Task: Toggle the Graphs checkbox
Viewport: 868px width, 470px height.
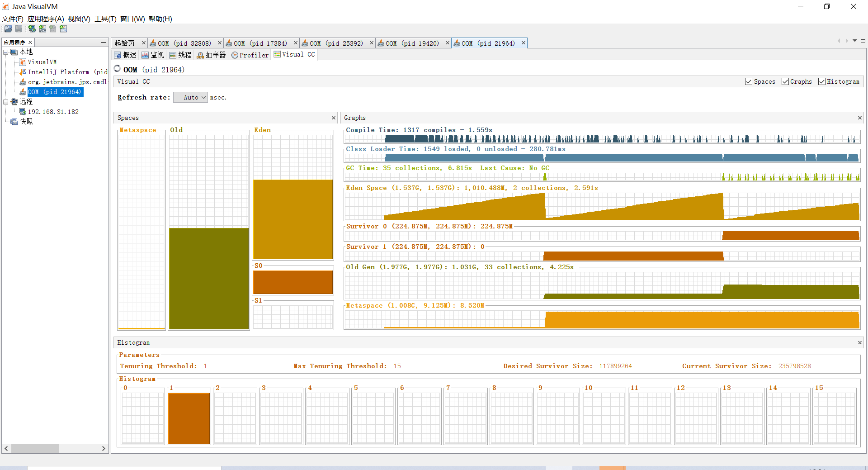Action: point(785,81)
